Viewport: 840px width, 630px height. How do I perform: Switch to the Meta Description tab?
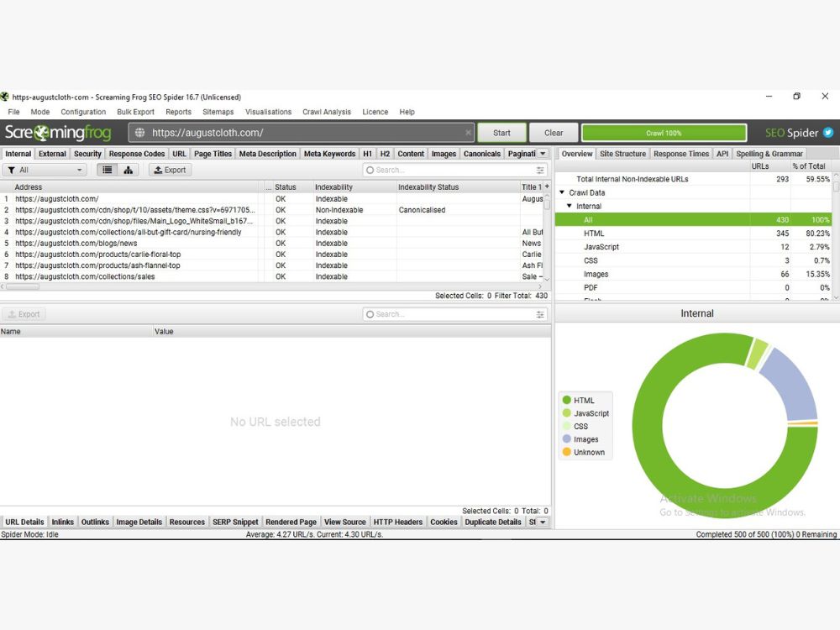click(267, 154)
